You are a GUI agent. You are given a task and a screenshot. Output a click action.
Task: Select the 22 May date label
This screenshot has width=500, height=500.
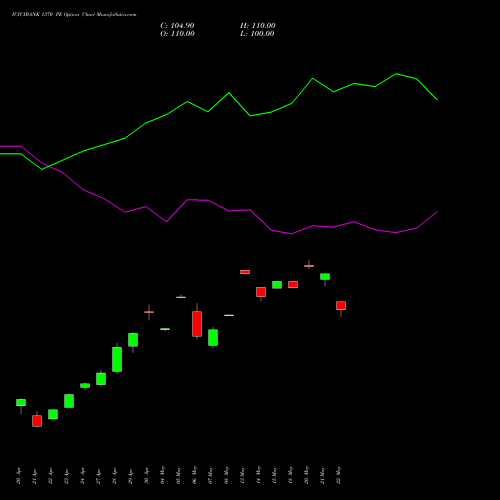click(x=339, y=475)
